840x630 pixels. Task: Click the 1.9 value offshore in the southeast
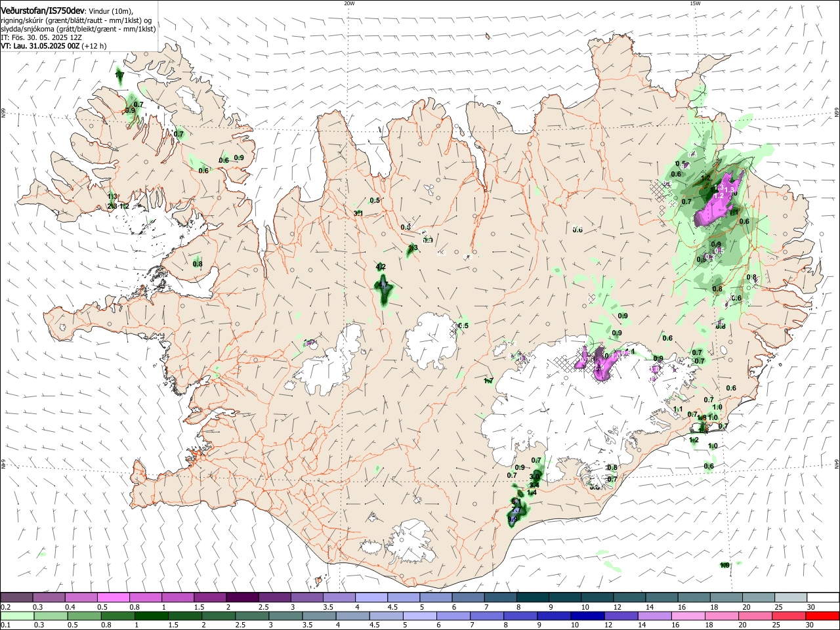pos(724,565)
